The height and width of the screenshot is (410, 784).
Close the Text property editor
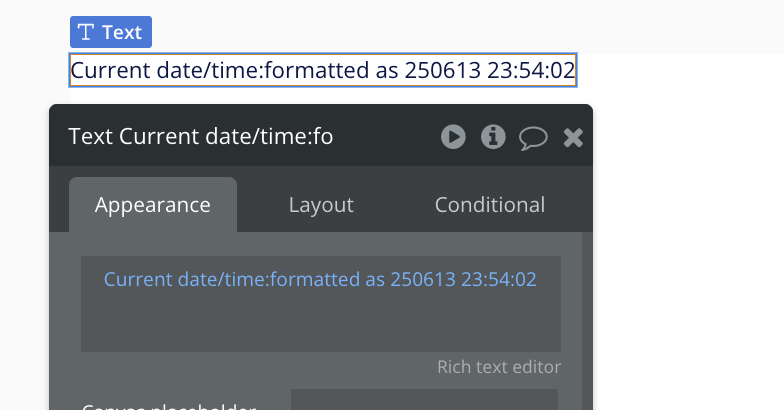pos(573,138)
